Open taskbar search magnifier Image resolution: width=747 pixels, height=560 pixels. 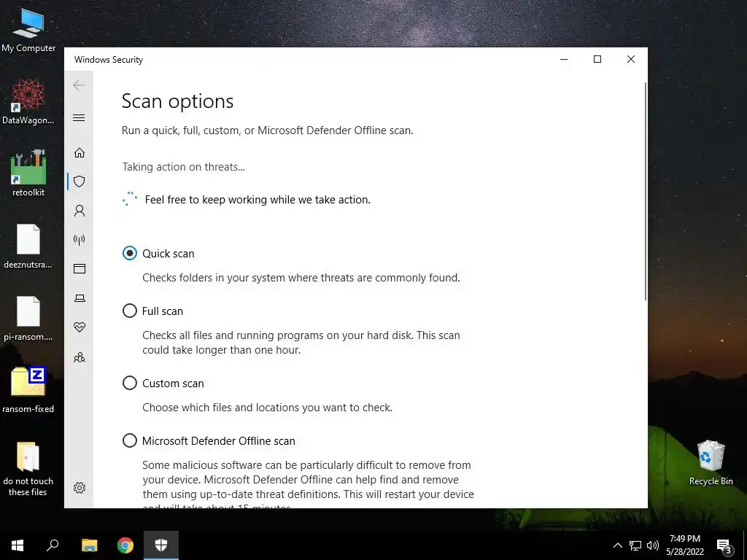point(53,545)
